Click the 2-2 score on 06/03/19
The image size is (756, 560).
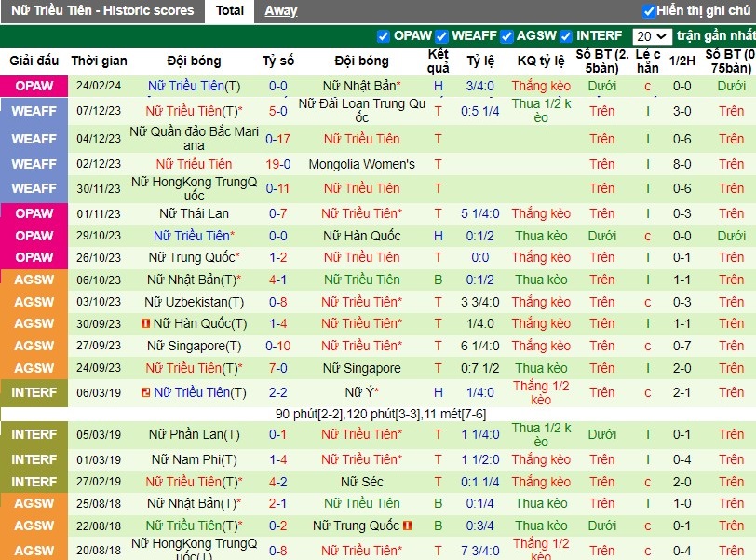click(277, 392)
